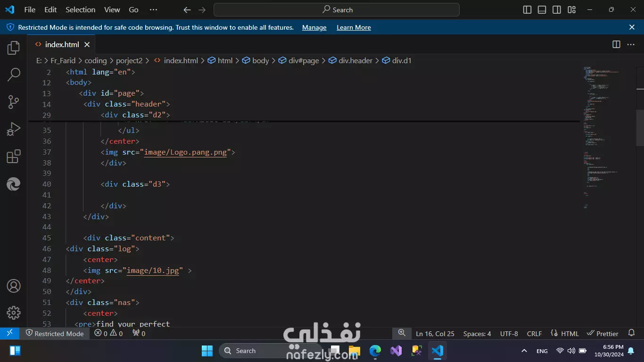Open the Manage gear menu in the activity bar
Viewport: 644px width, 362px height.
[14, 313]
